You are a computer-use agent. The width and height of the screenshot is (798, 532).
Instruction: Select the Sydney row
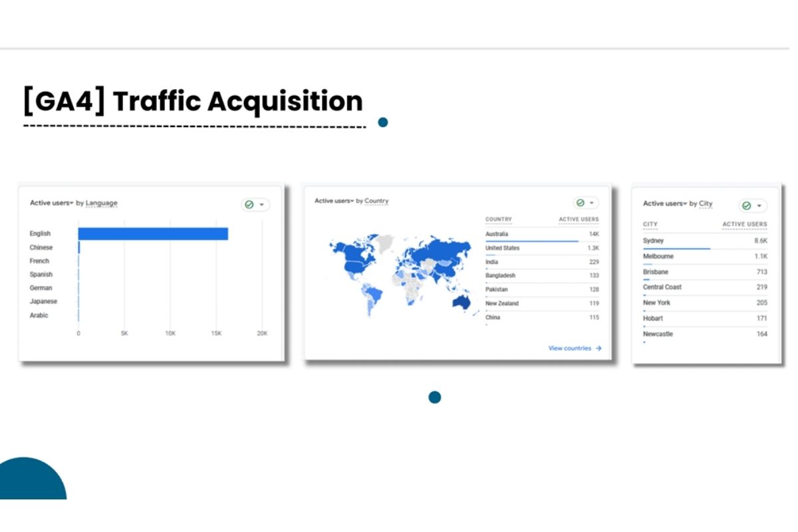(705, 241)
